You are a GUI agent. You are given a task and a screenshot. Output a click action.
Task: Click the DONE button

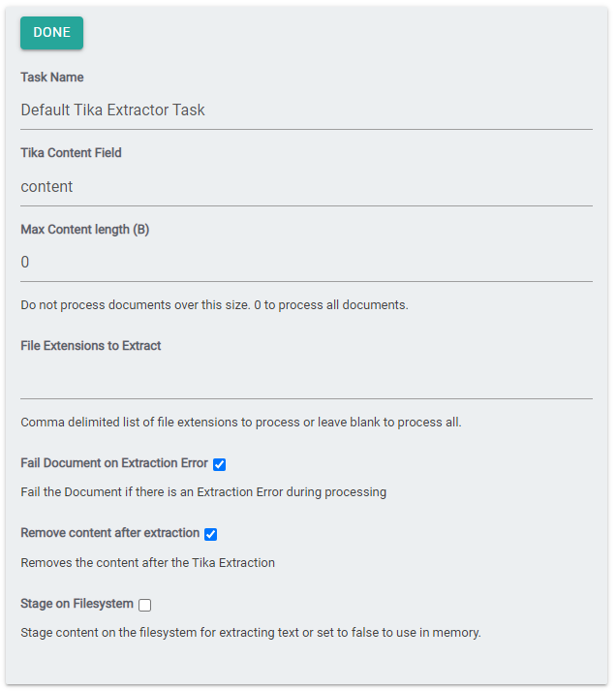tap(51, 33)
